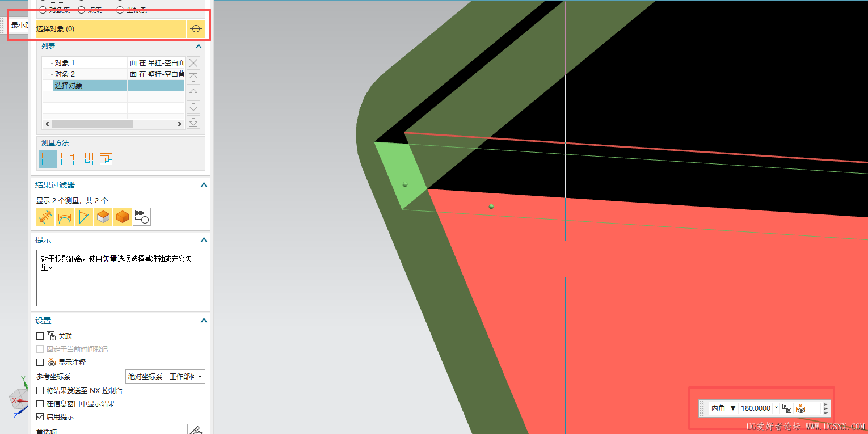The height and width of the screenshot is (434, 868).
Task: Toggle the angle result filter icon
Action: tap(84, 217)
